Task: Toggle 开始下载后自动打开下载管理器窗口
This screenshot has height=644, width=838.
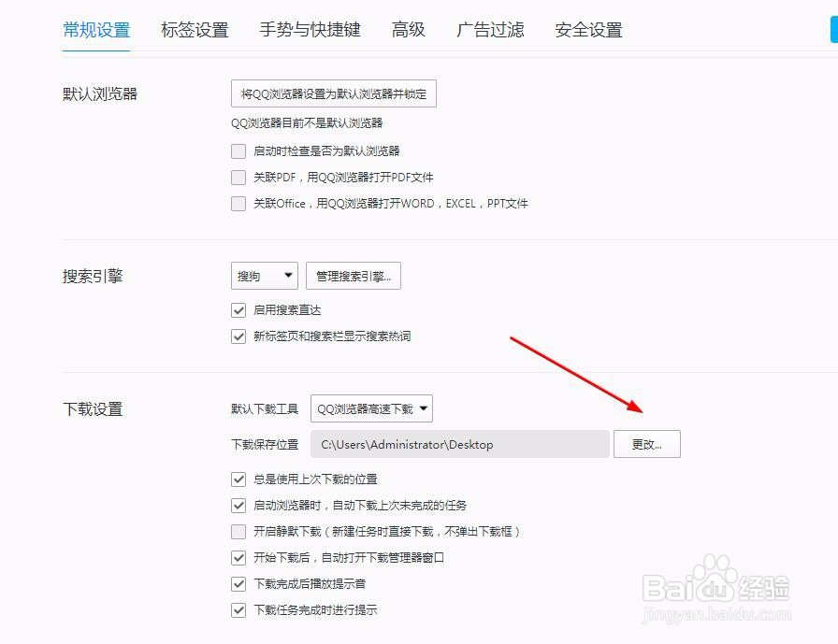Action: pos(238,557)
